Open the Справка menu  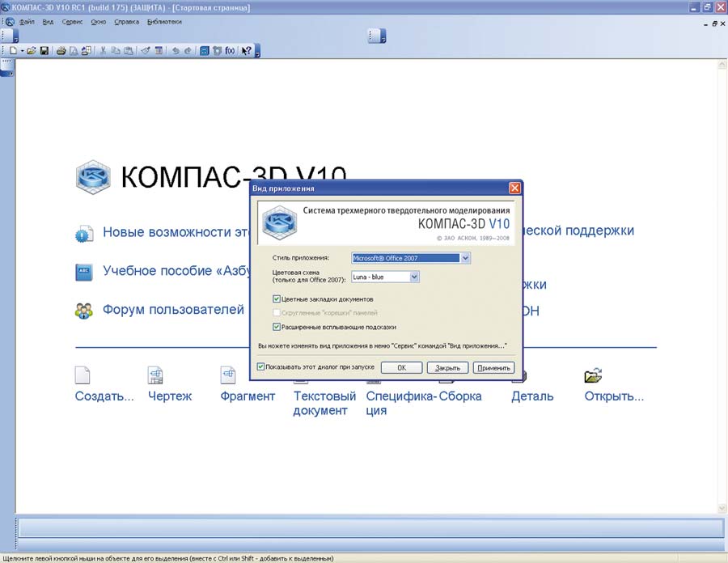(127, 22)
